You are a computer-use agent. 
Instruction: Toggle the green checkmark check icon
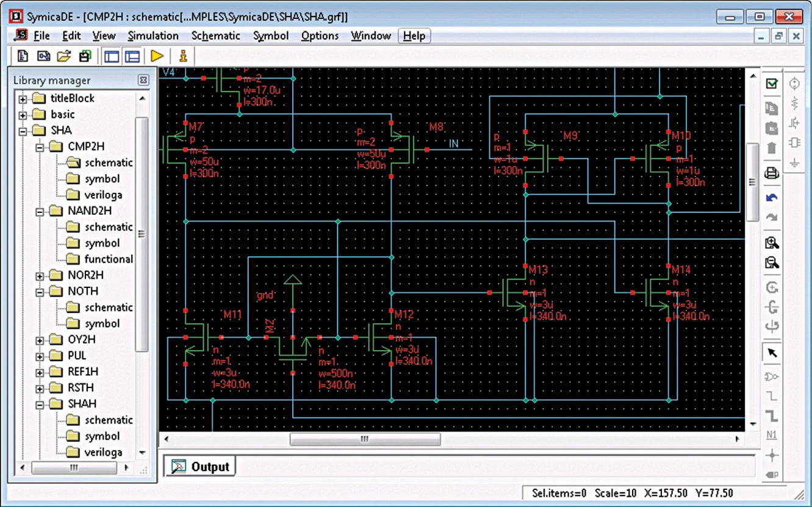pyautogui.click(x=772, y=84)
